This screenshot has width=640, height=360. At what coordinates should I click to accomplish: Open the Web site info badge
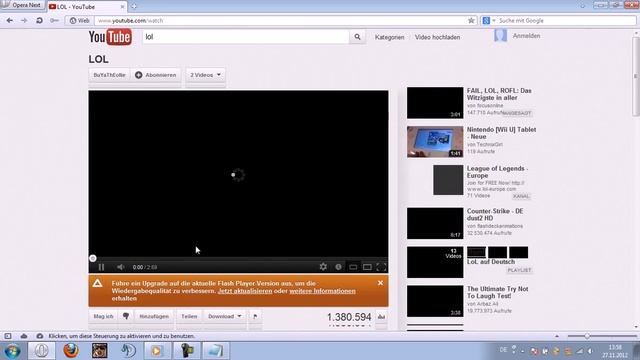79,20
